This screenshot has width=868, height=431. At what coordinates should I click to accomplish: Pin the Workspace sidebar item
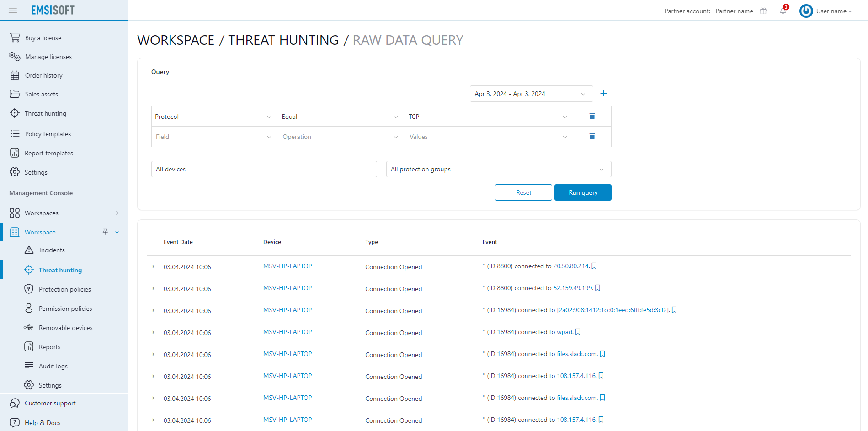pos(105,232)
